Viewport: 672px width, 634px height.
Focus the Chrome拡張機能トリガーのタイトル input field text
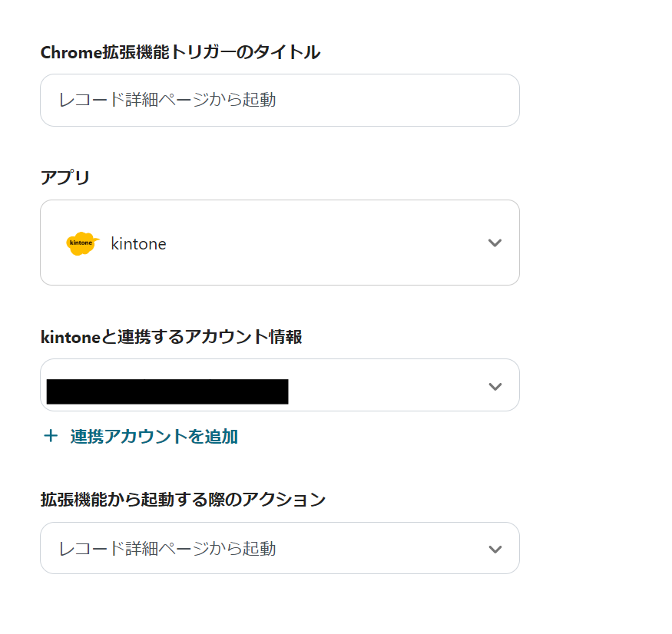167,100
